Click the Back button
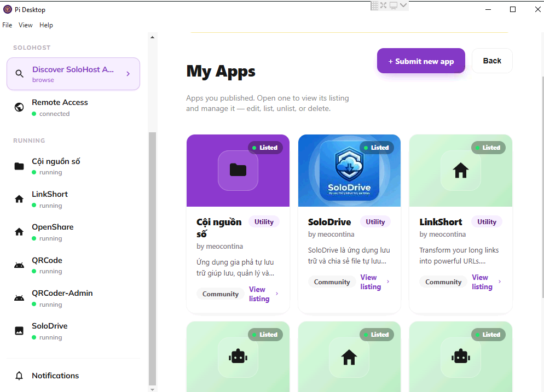Image resolution: width=544 pixels, height=392 pixels. point(492,61)
